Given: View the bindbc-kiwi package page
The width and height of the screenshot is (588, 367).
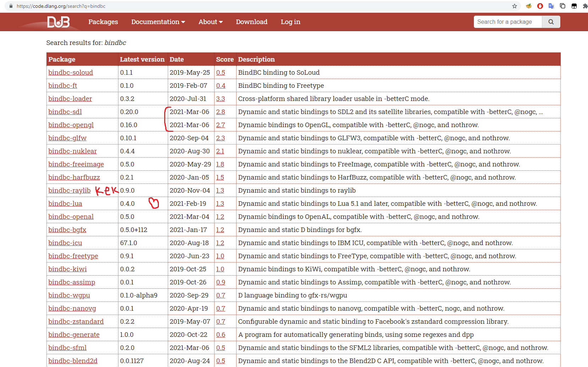Looking at the screenshot, I should click(x=68, y=269).
